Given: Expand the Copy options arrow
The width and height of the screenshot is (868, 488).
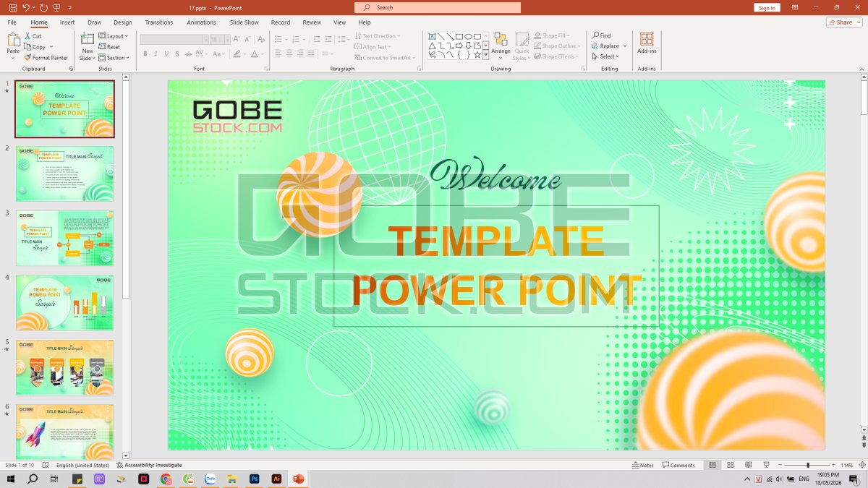Looking at the screenshot, I should pyautogui.click(x=52, y=46).
